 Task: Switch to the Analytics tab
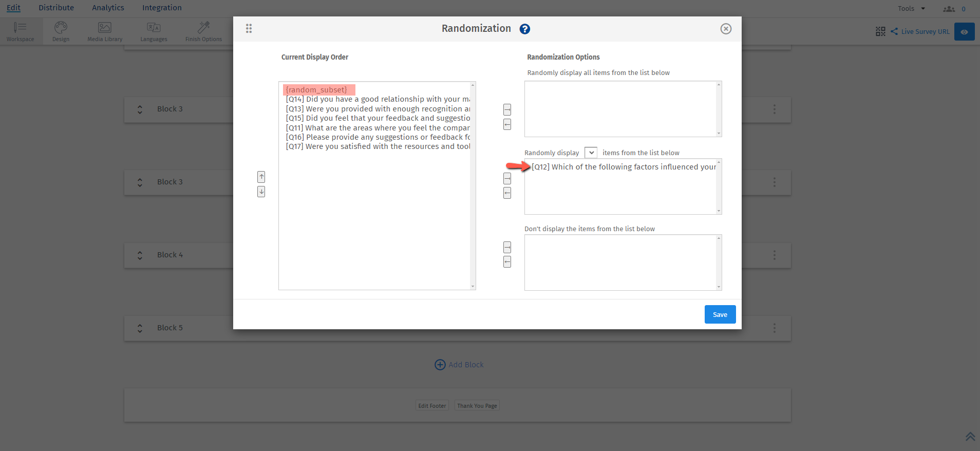pos(108,8)
